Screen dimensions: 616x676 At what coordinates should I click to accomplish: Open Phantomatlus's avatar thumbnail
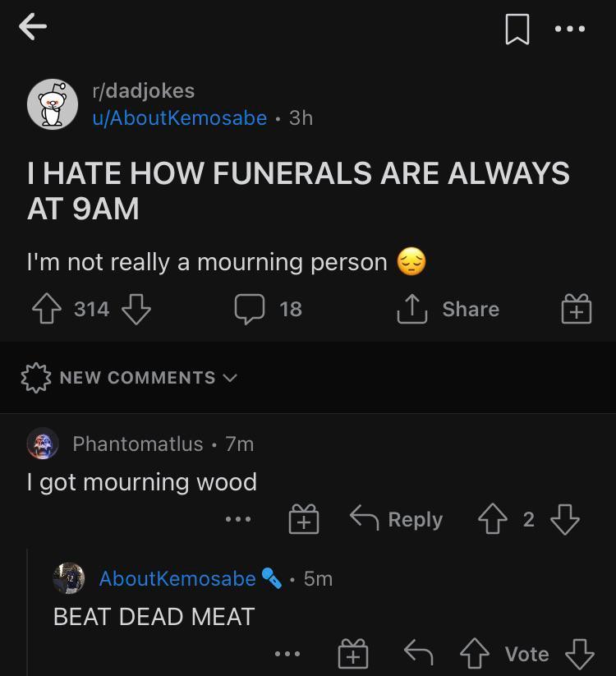click(43, 444)
